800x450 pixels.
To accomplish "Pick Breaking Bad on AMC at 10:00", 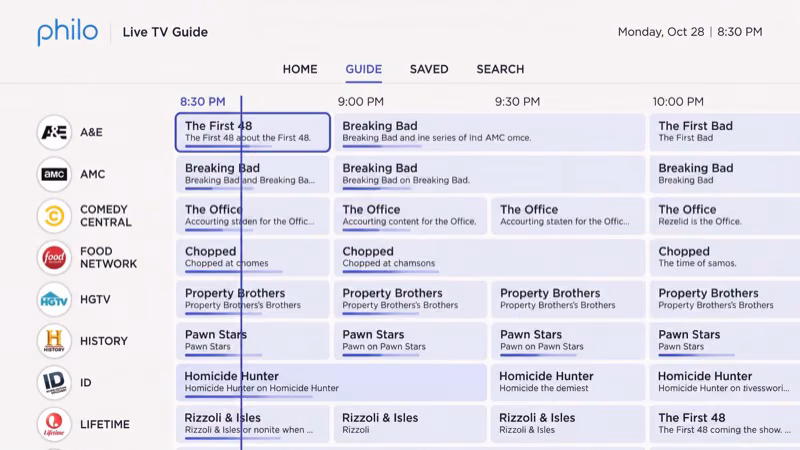I will [x=724, y=174].
